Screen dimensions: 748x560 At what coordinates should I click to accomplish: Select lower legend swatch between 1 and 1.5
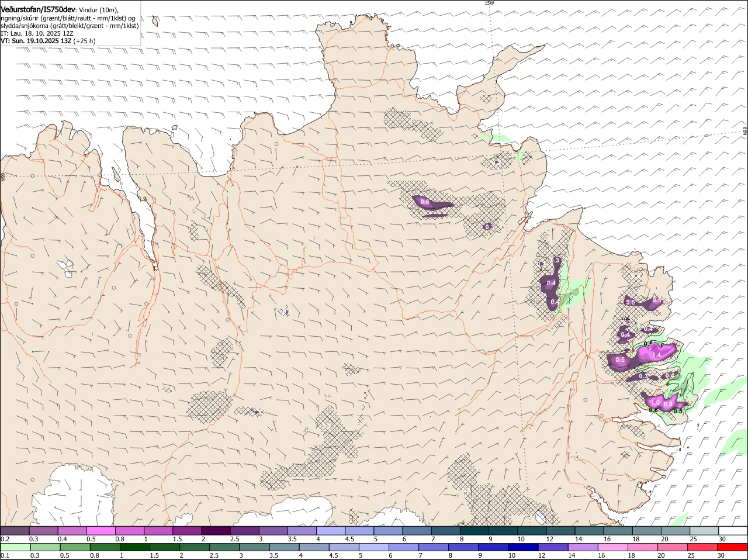[x=135, y=547]
